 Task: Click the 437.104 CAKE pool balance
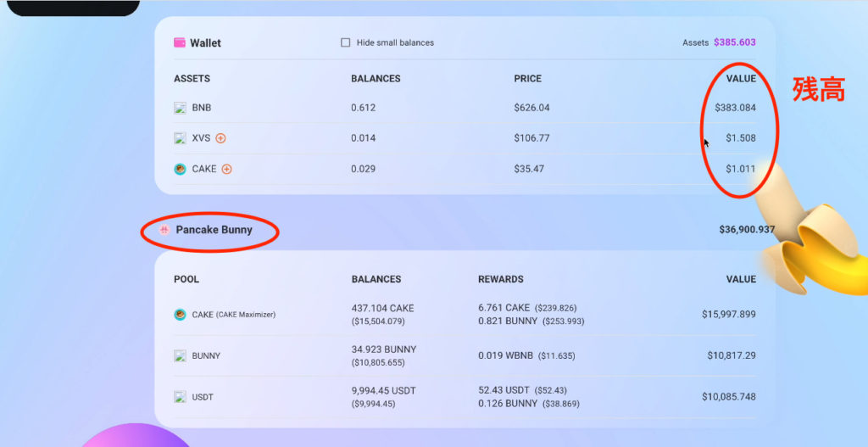click(382, 309)
